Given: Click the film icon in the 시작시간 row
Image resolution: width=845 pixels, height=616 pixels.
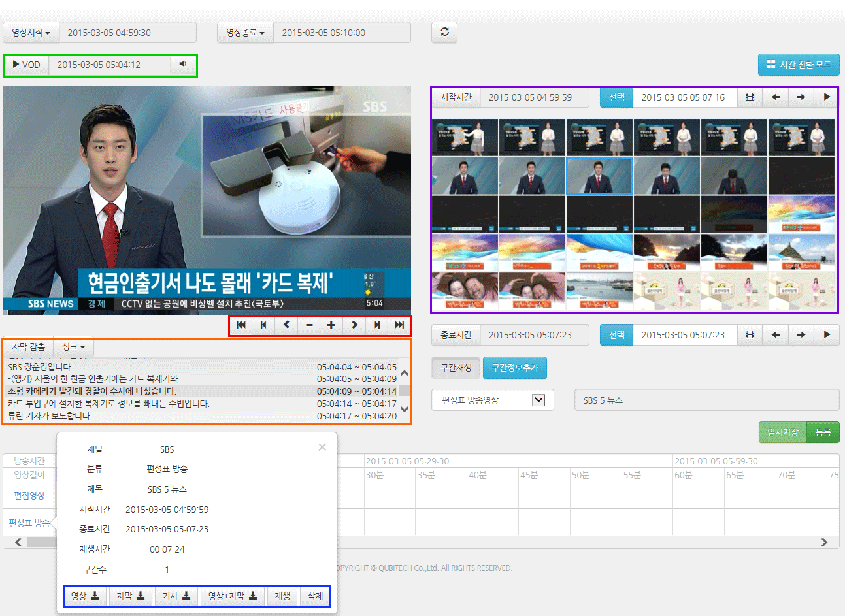Looking at the screenshot, I should pyautogui.click(x=750, y=97).
